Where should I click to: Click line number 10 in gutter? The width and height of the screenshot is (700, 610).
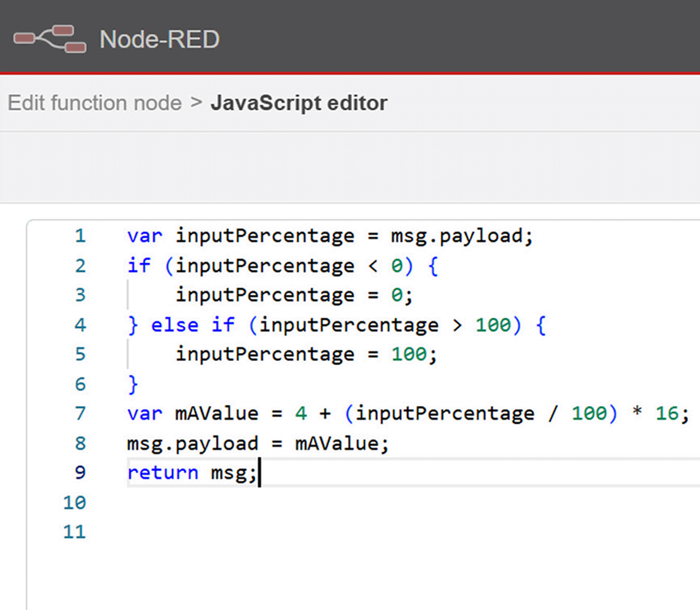tap(75, 502)
